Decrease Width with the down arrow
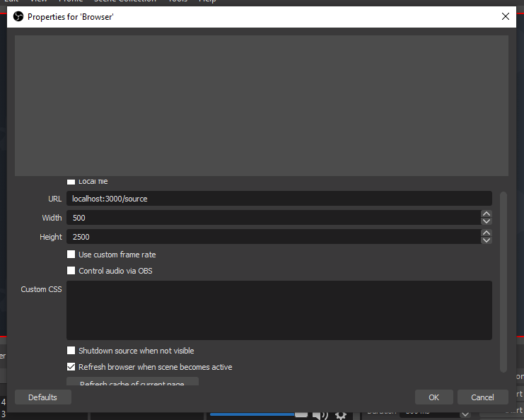 point(487,221)
